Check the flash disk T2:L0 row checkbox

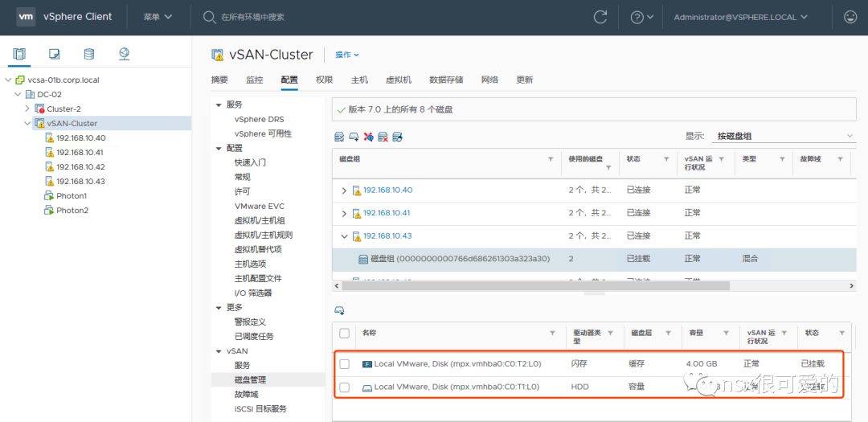(x=345, y=364)
